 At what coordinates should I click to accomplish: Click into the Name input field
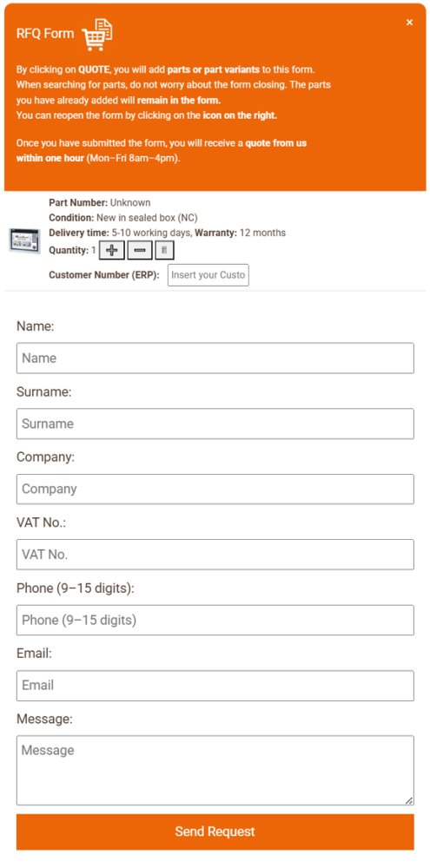(x=215, y=358)
